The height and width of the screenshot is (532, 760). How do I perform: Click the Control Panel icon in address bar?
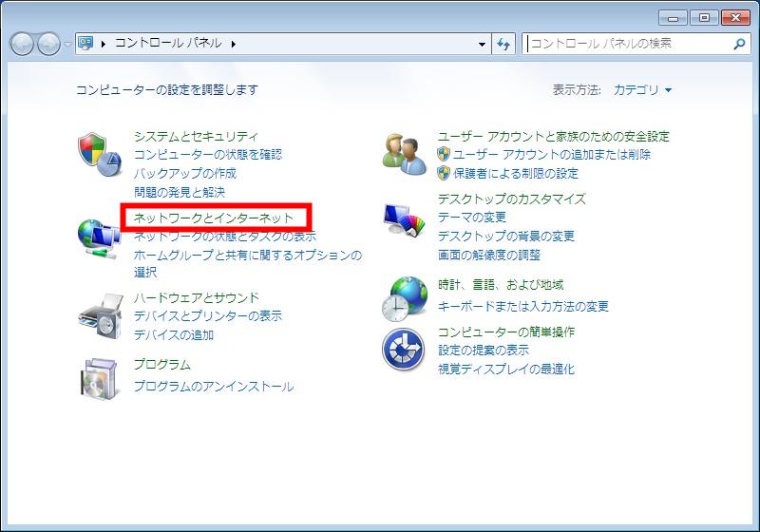85,44
